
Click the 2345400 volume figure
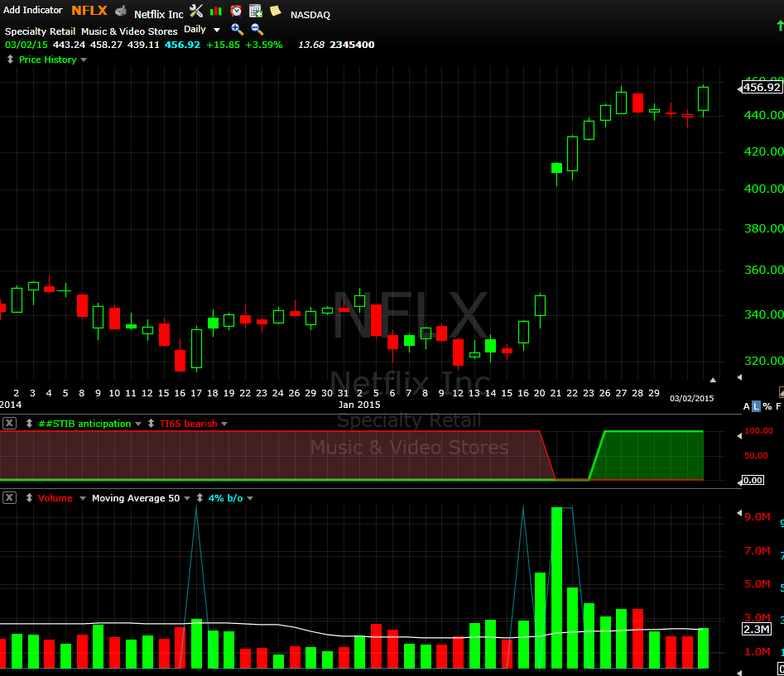click(352, 45)
